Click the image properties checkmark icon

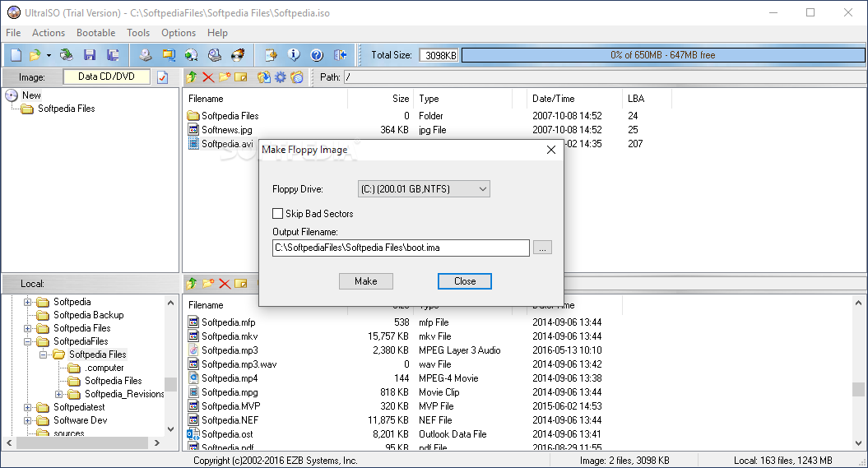163,76
